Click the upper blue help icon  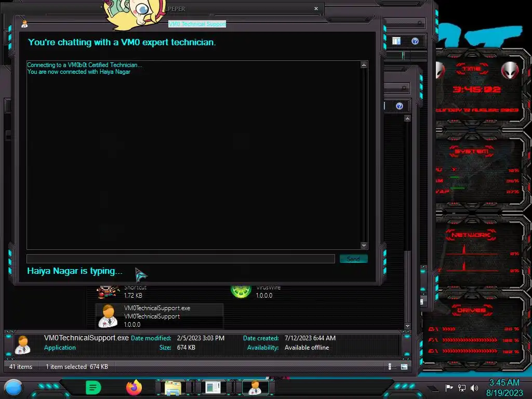[415, 41]
